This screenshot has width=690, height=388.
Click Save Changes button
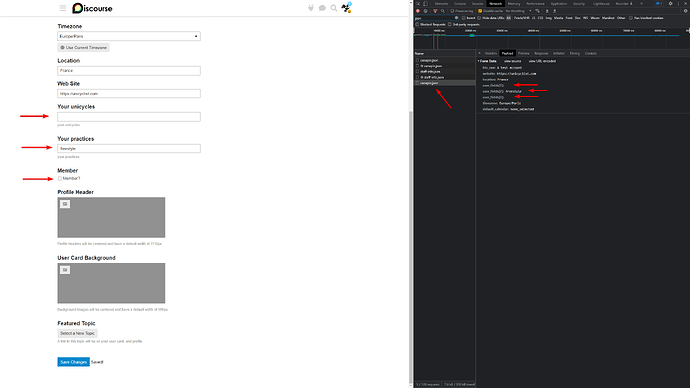[x=73, y=362]
